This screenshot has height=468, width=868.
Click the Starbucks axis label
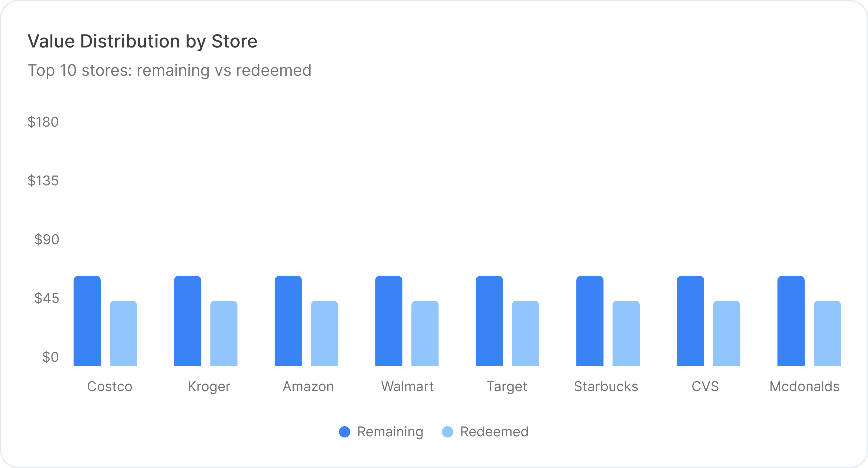click(606, 387)
